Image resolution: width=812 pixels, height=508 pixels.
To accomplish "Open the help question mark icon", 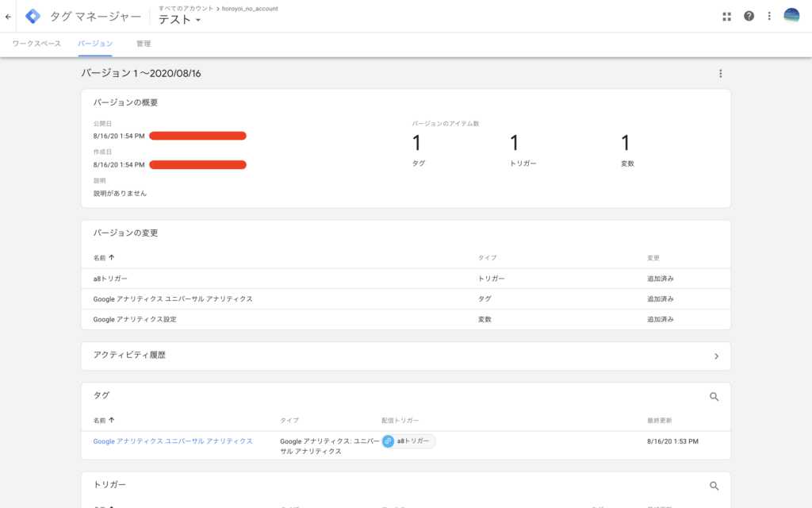I will 749,16.
